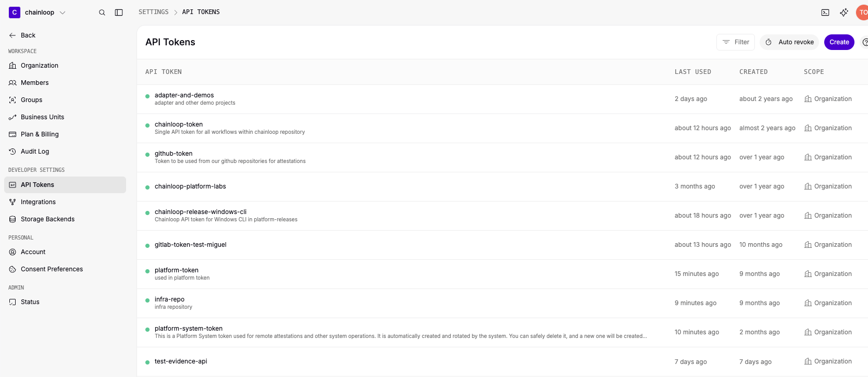The width and height of the screenshot is (868, 377).
Task: Select API Tokens in the sidebar
Action: 65,185
